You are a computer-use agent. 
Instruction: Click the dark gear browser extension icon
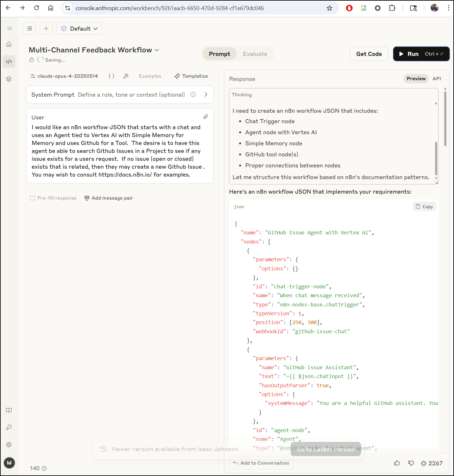[x=378, y=8]
